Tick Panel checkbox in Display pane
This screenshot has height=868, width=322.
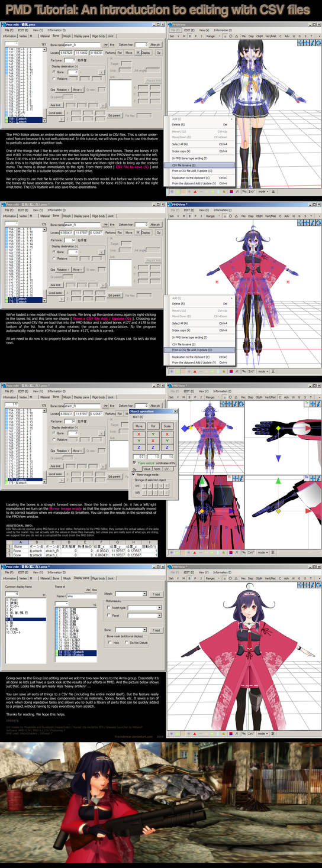pos(109,616)
